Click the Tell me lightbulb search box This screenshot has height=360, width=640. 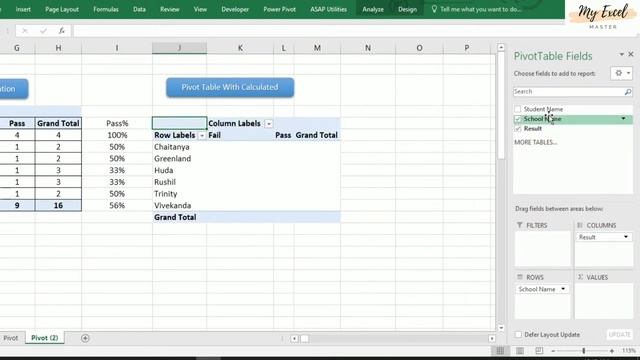pyautogui.click(x=477, y=9)
